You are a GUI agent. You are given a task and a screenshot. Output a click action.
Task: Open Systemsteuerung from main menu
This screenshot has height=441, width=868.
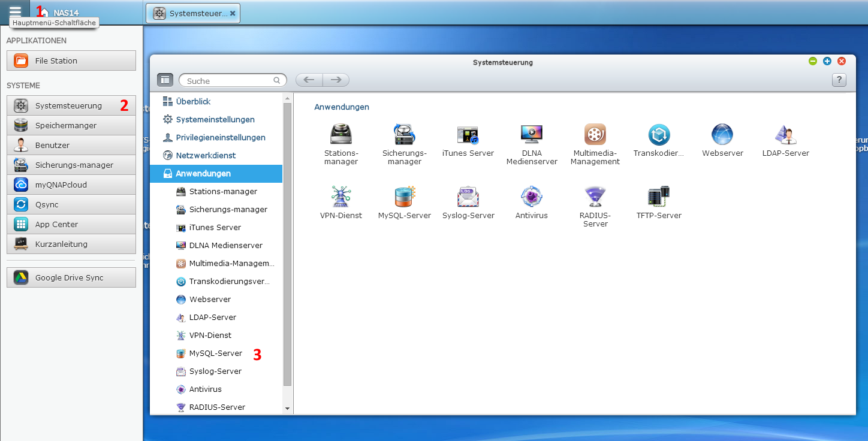pos(71,105)
